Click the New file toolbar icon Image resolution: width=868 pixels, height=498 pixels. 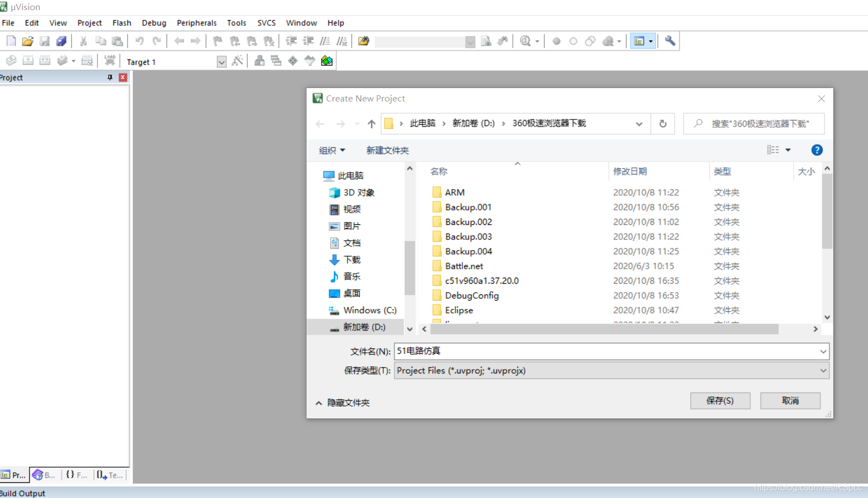(11, 41)
